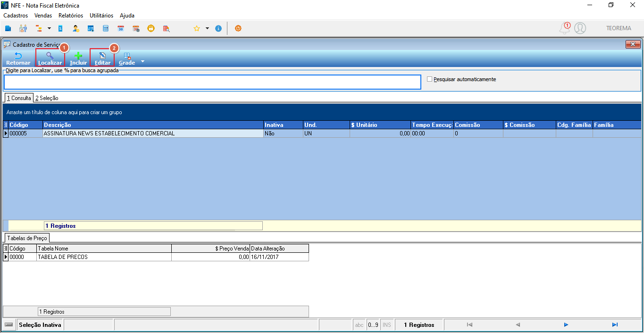Open the Relatórios menu
The width and height of the screenshot is (644, 333).
[x=71, y=16]
